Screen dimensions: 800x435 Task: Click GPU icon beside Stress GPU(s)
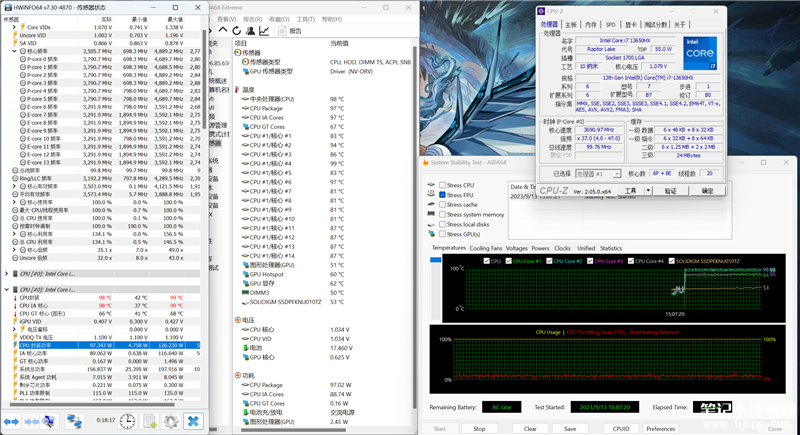point(432,234)
